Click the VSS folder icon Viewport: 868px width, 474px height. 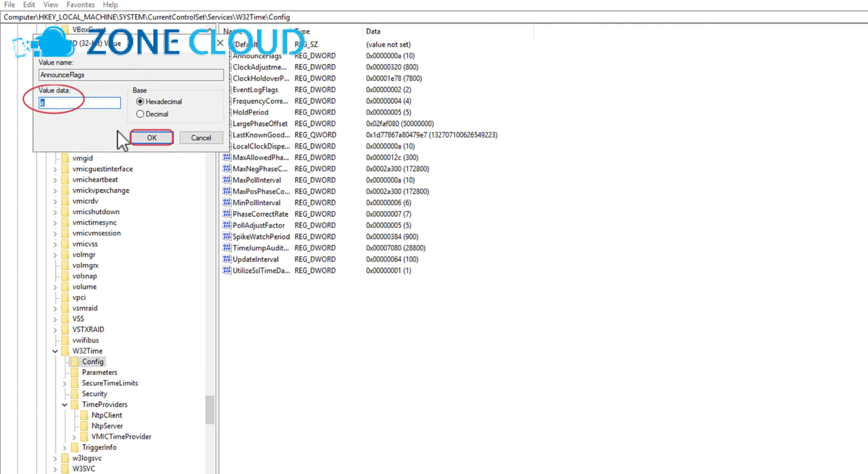(65, 319)
